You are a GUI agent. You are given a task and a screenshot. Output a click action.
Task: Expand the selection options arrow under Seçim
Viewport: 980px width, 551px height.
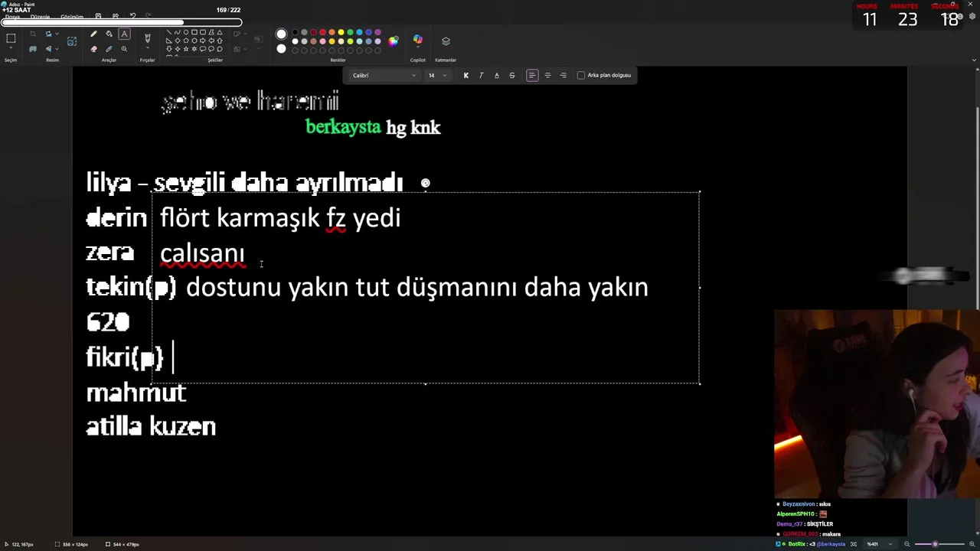point(11,47)
